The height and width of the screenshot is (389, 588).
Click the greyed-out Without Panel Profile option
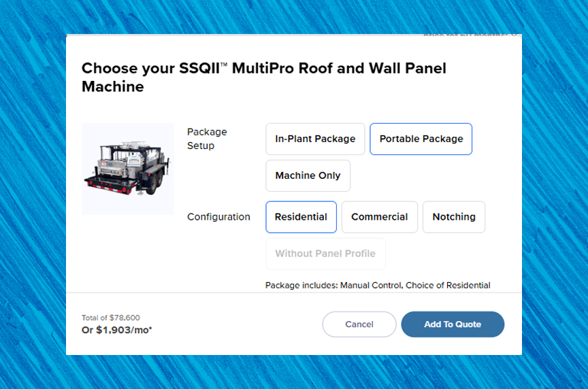tap(325, 254)
